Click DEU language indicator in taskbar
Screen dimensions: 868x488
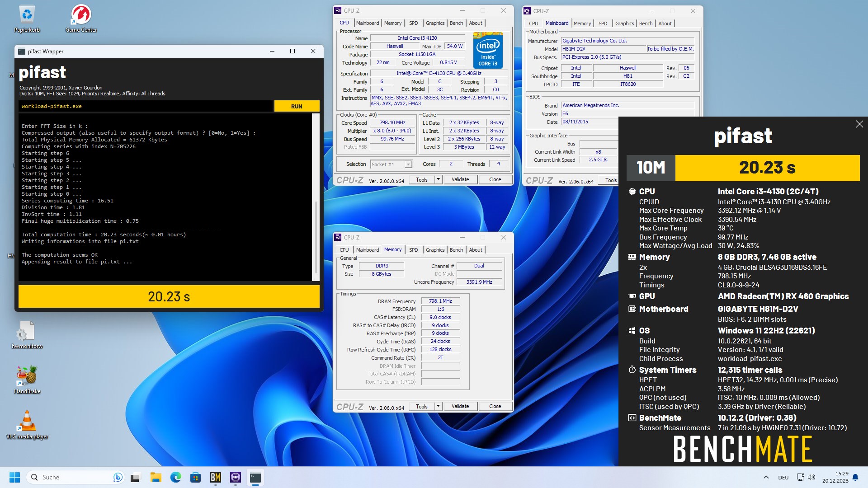[783, 477]
